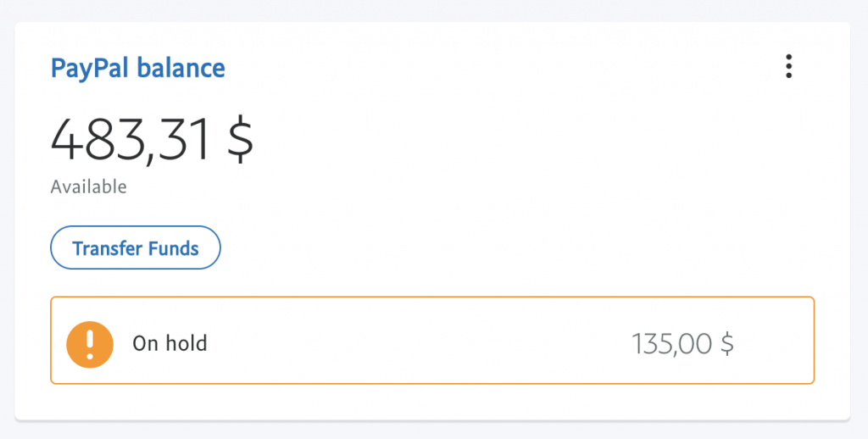Click the Available caption under the balance

(x=88, y=186)
